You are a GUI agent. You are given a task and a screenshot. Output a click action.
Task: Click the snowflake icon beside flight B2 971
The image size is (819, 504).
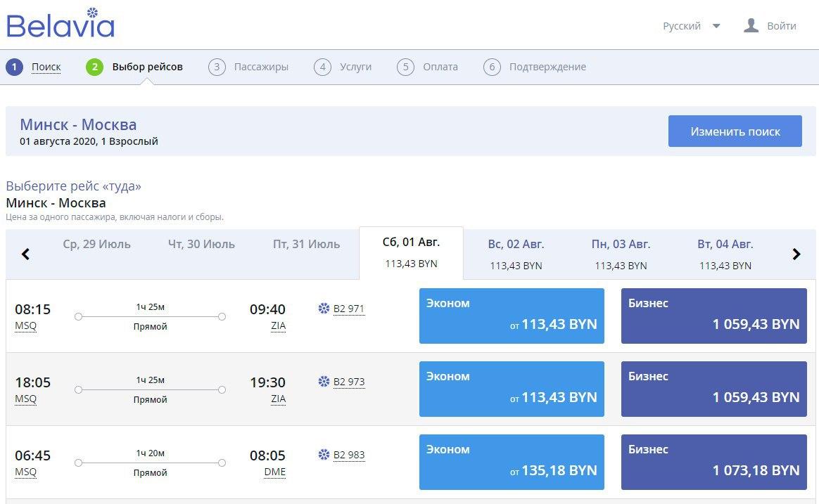[324, 309]
